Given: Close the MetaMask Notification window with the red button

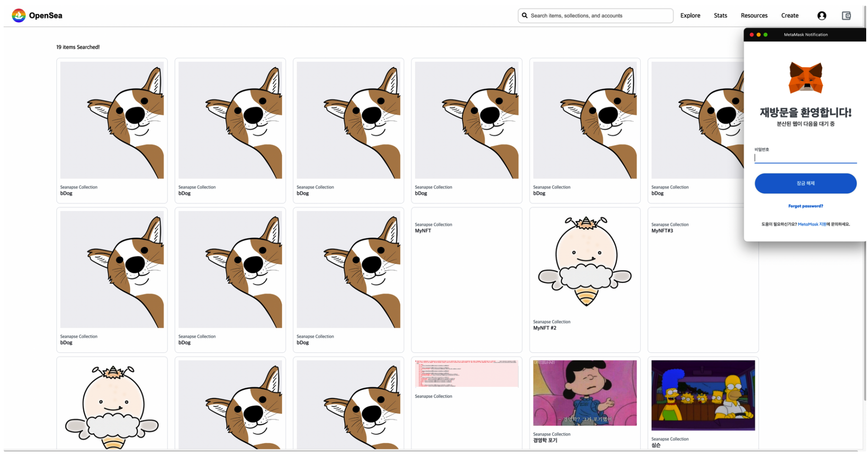Looking at the screenshot, I should pos(752,35).
